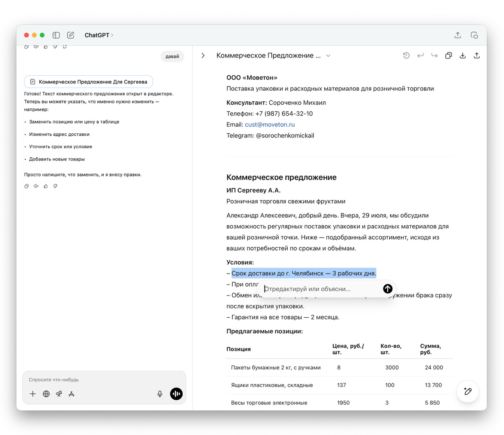Open the canvas title dropdown
Image resolution: width=504 pixels, height=435 pixels.
(329, 55)
